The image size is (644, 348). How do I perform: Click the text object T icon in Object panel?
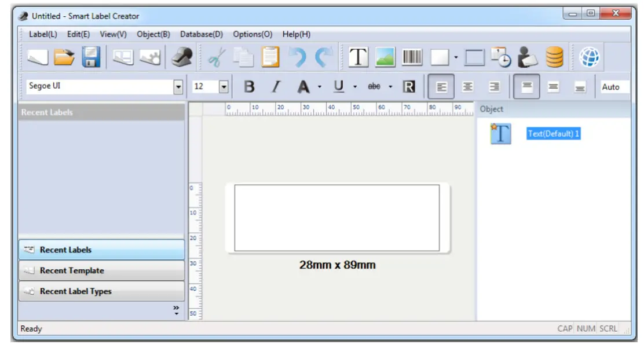(500, 134)
